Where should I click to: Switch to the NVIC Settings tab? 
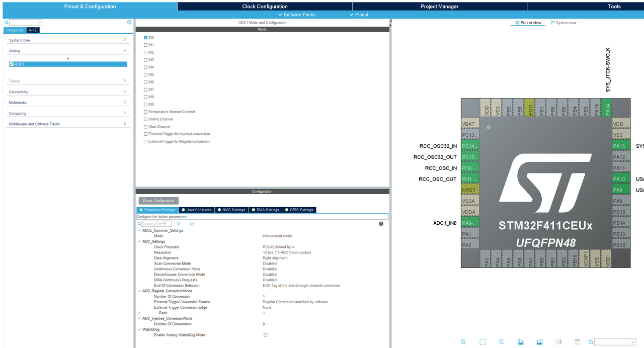click(231, 210)
